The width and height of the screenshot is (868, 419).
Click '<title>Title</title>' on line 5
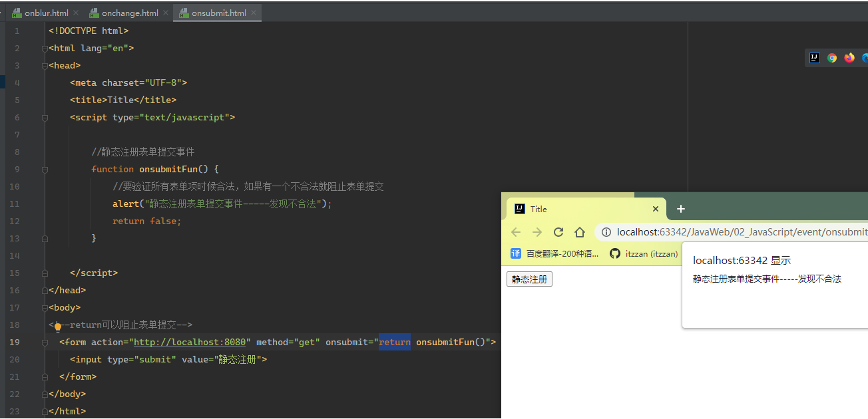[x=123, y=100]
